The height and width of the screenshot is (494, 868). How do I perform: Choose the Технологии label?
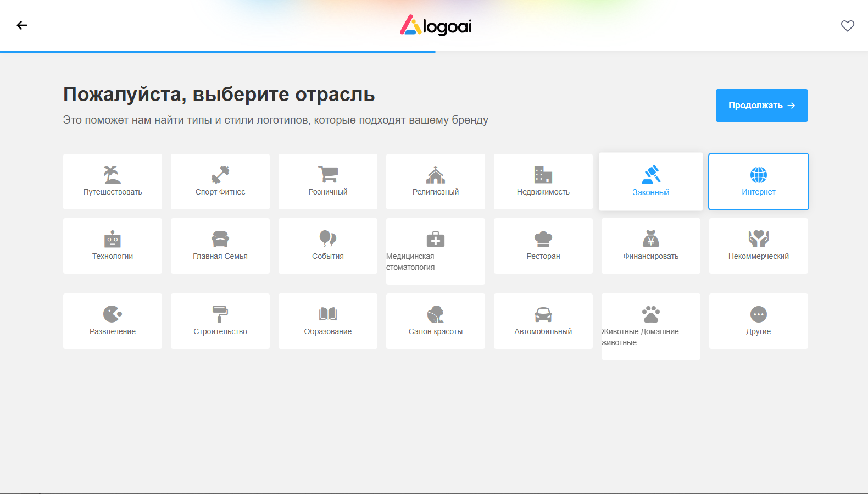pyautogui.click(x=113, y=256)
